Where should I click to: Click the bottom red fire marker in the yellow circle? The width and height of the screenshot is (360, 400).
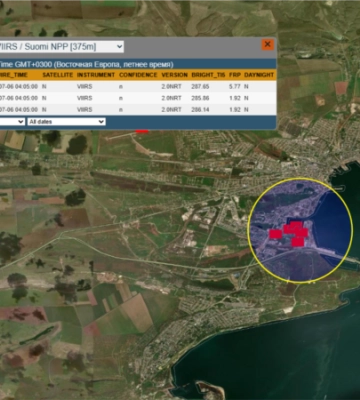coord(298,242)
